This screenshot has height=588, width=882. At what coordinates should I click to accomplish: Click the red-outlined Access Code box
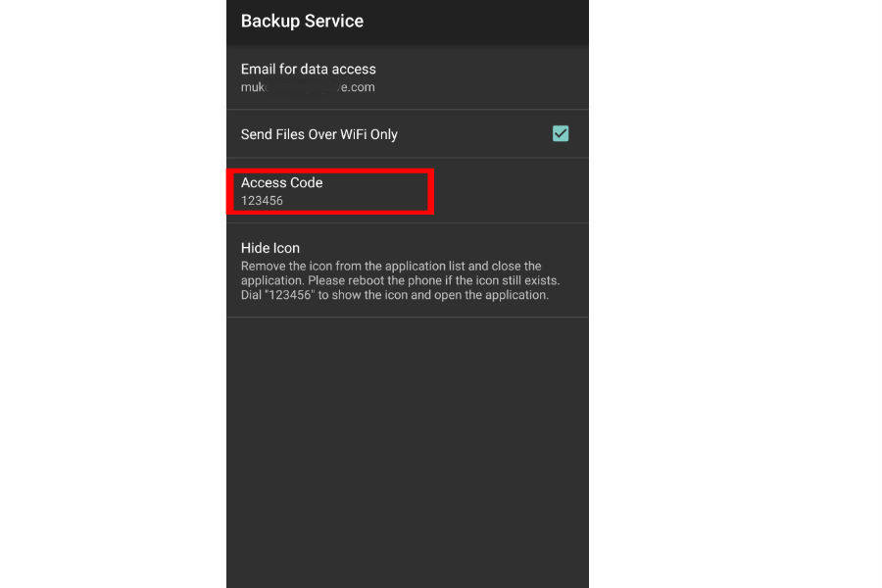pos(331,191)
